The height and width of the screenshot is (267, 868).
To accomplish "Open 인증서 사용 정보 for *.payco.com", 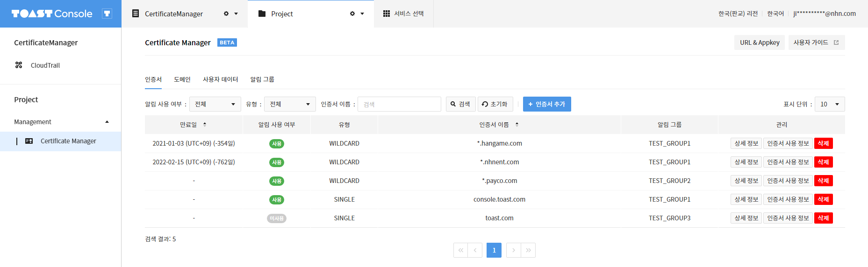I will (x=788, y=181).
